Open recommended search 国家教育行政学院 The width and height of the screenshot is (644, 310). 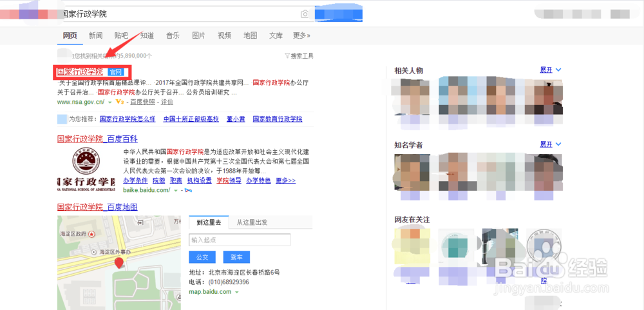click(277, 119)
